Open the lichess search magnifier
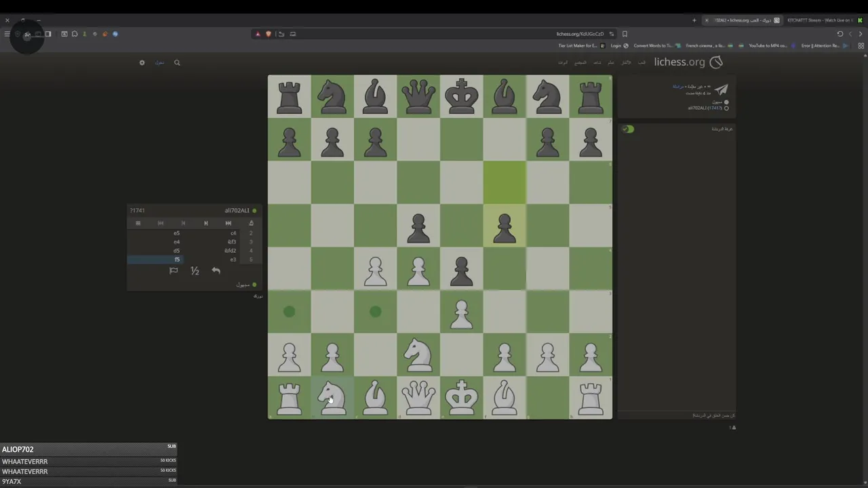868x488 pixels. tap(177, 62)
